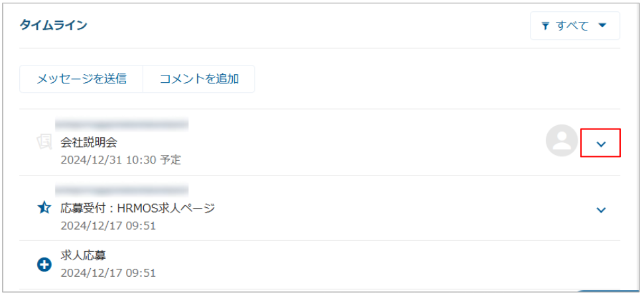Image resolution: width=644 pixels, height=296 pixels.
Task: Select the 求人応募 entry title
Action: (x=83, y=255)
